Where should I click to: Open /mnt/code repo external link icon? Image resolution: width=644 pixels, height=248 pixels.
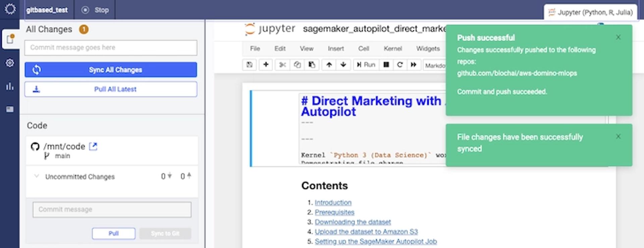(x=93, y=146)
